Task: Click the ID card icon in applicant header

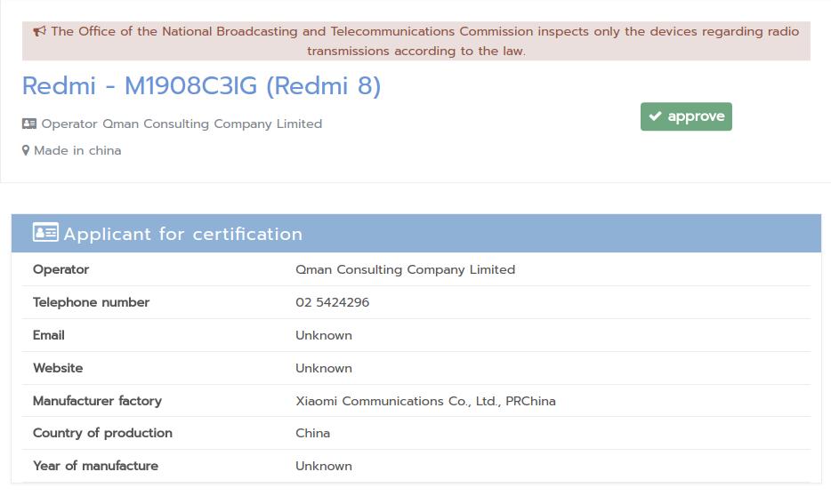Action: click(45, 233)
